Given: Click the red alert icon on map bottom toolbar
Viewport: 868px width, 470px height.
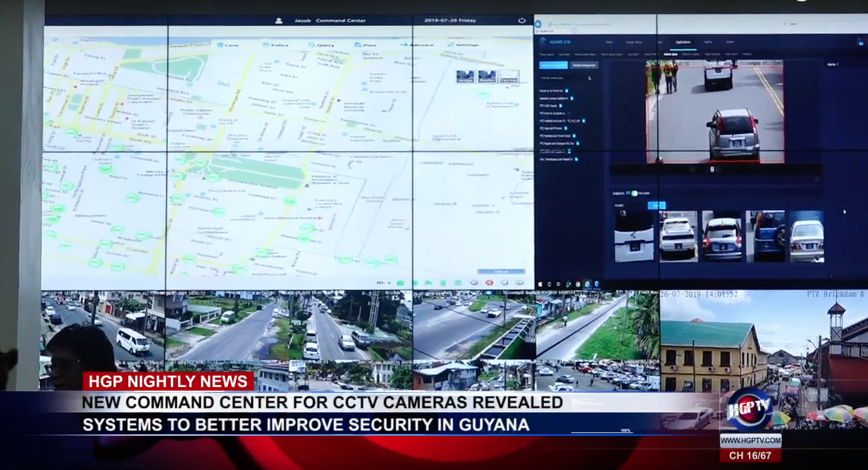Looking at the screenshot, I should point(489,283).
